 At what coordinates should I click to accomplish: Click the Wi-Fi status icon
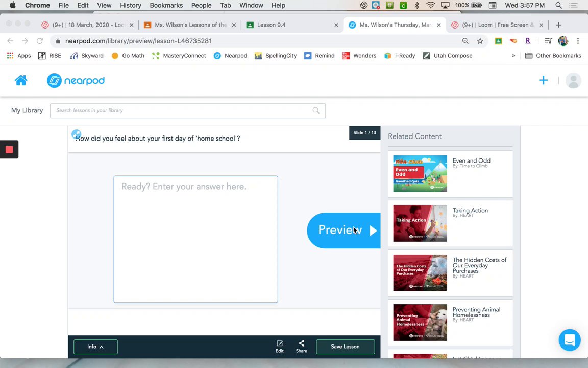431,5
